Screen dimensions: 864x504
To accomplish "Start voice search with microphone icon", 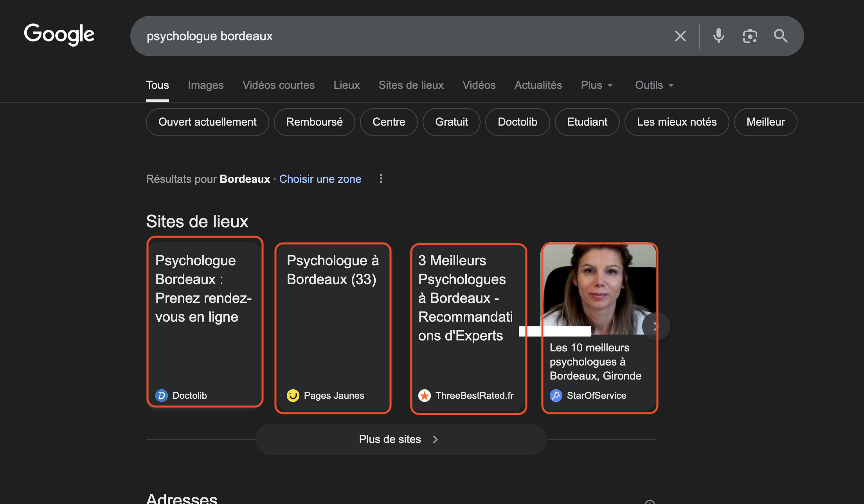I will click(x=718, y=36).
